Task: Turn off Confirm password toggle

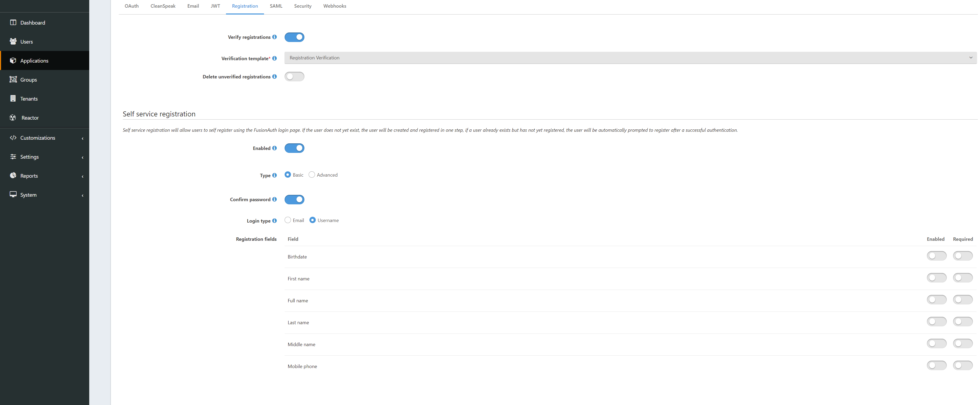Action: [x=294, y=199]
